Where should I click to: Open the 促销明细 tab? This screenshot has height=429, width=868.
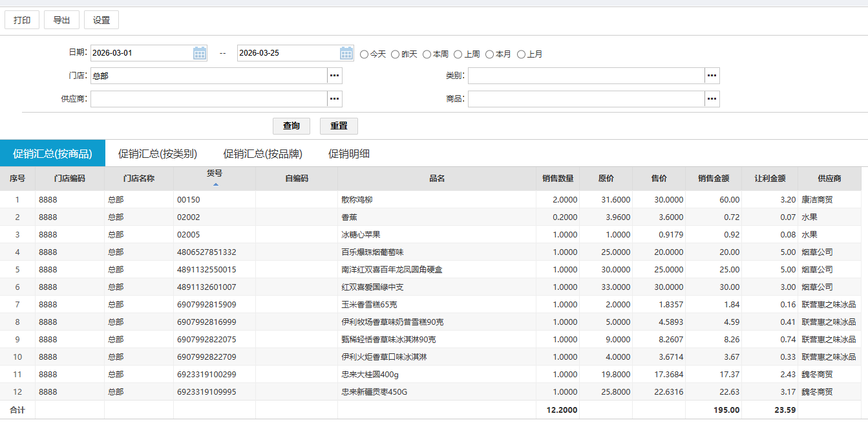click(x=349, y=154)
